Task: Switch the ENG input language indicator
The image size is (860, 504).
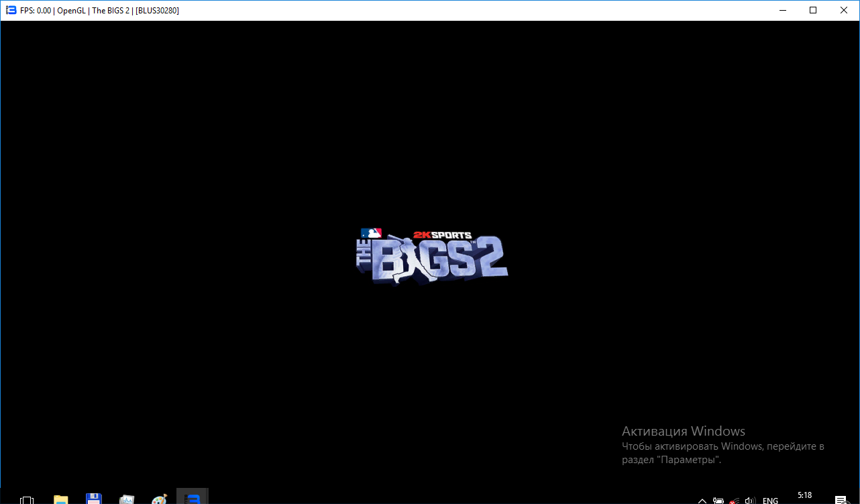Action: tap(770, 500)
